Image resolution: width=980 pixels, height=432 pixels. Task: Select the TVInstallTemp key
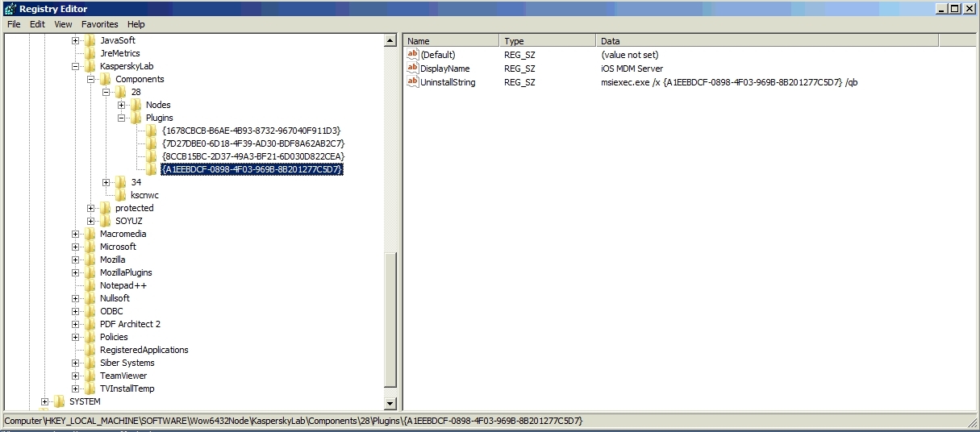coord(127,388)
